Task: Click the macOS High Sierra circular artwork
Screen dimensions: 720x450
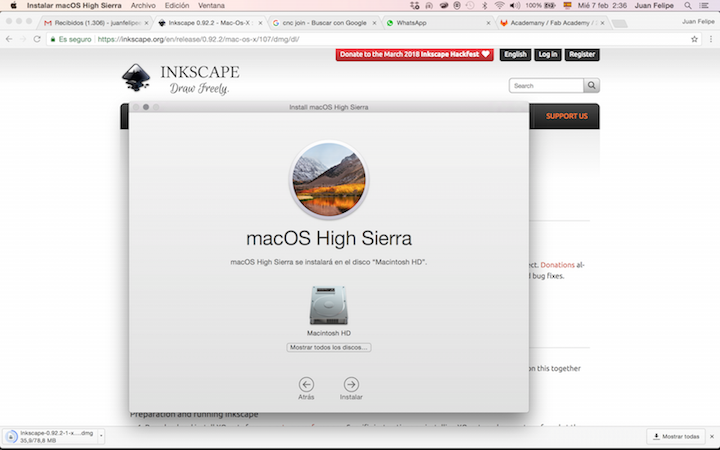Action: [x=329, y=180]
